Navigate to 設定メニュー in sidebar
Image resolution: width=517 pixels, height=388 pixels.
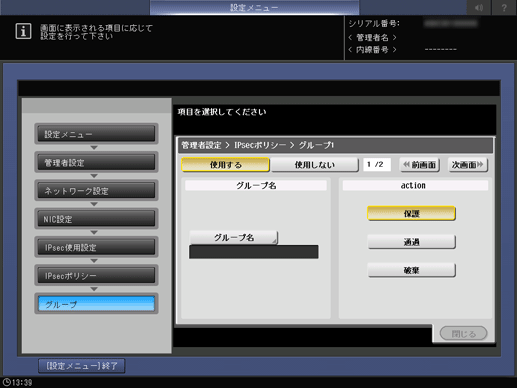[x=96, y=134]
